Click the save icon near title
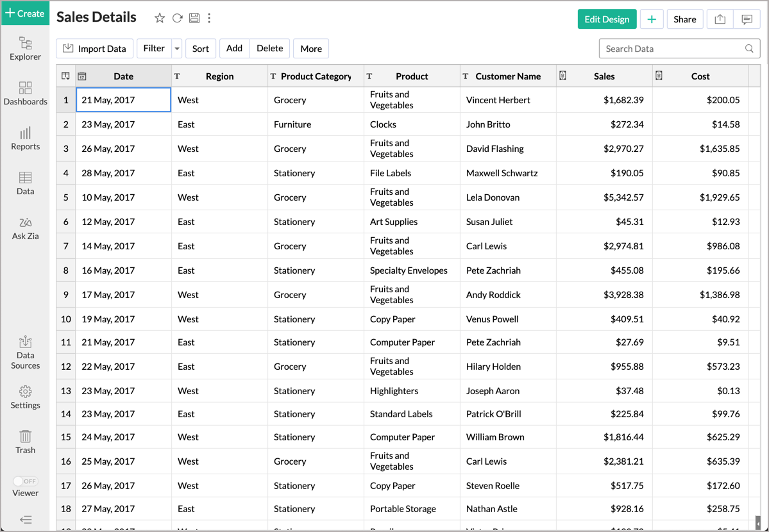The height and width of the screenshot is (532, 769). tap(194, 18)
